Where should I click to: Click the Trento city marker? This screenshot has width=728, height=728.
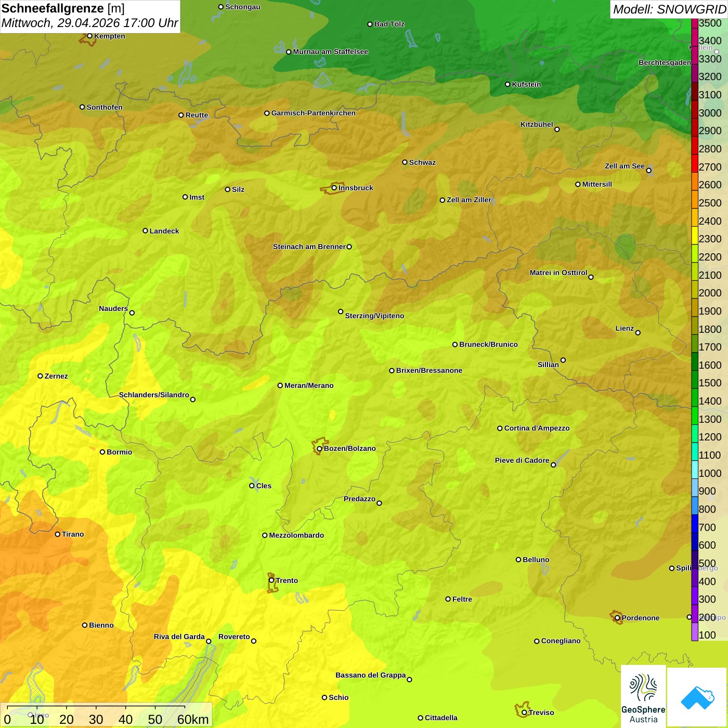tap(271, 580)
